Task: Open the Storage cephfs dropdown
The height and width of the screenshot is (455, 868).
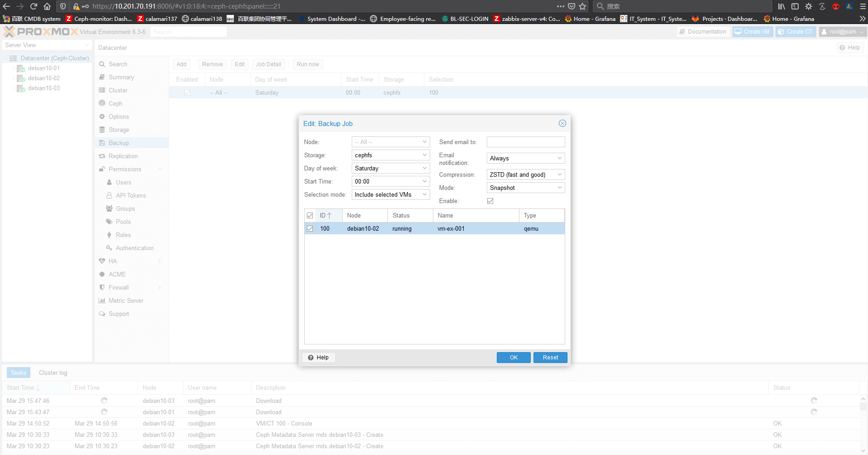Action: point(425,155)
